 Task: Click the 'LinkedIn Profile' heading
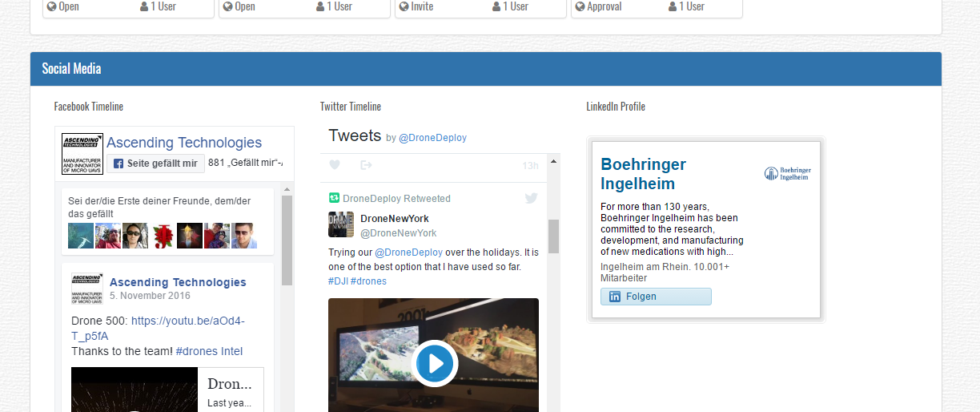coord(616,107)
